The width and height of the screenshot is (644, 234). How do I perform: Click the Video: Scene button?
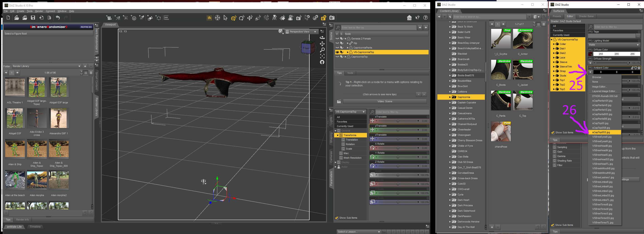(x=385, y=101)
